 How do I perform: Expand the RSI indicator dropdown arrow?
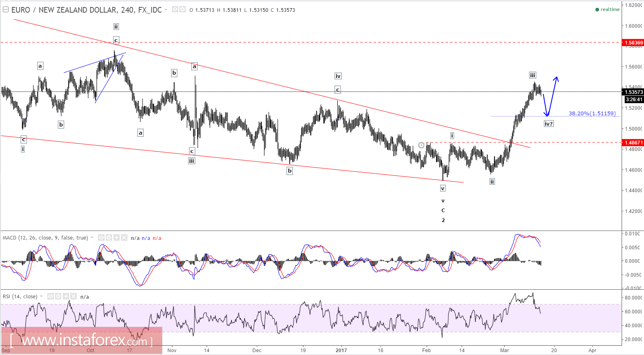(x=41, y=296)
